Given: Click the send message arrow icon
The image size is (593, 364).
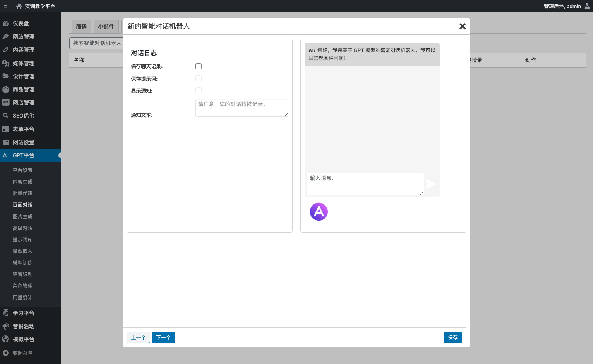Looking at the screenshot, I should click(430, 184).
